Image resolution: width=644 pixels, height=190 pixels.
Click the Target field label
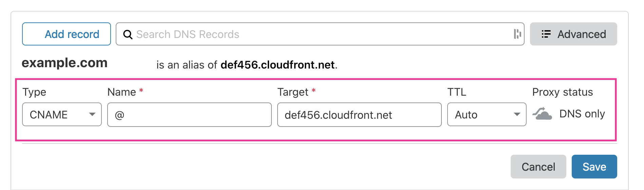(293, 92)
